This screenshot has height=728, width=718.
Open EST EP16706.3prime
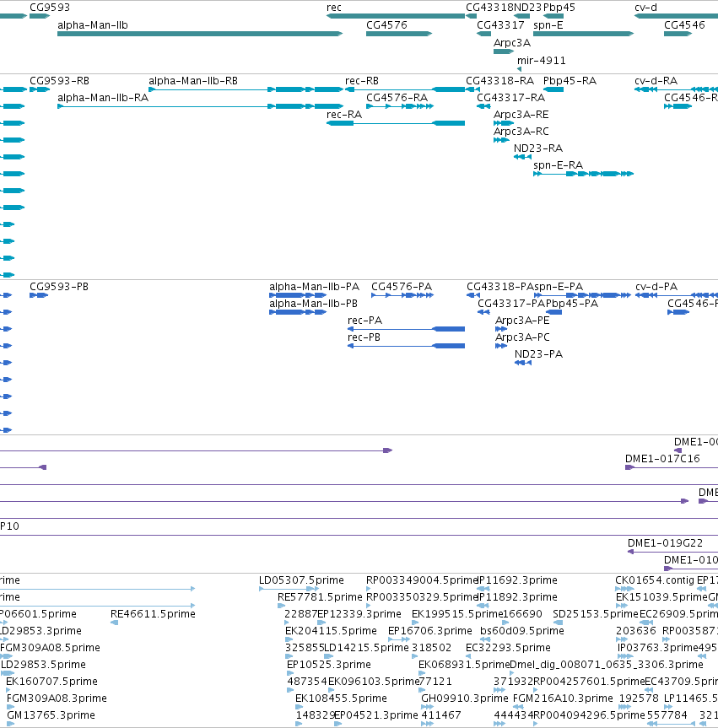[x=430, y=630]
